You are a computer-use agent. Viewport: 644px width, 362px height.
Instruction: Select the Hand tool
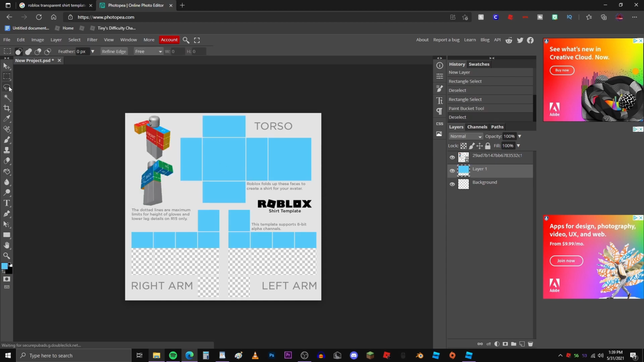click(x=7, y=245)
